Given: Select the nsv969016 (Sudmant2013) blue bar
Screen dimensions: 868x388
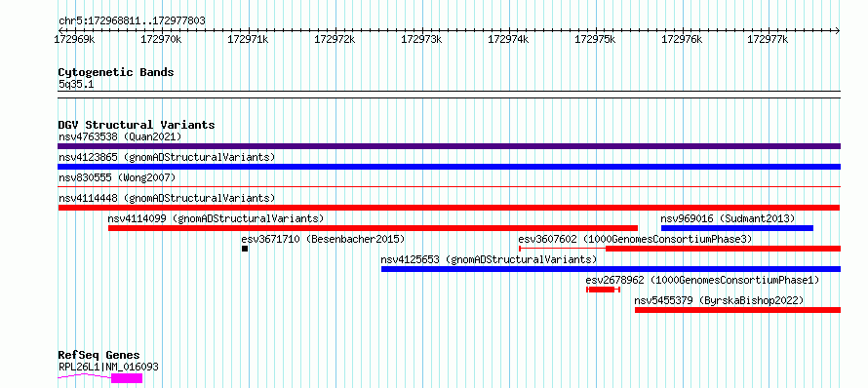Looking at the screenshot, I should point(736,228).
